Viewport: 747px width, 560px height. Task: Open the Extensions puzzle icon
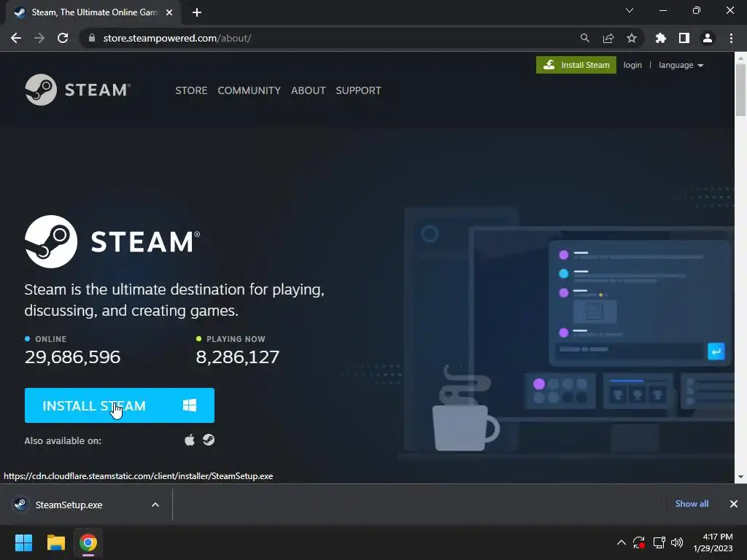661,38
